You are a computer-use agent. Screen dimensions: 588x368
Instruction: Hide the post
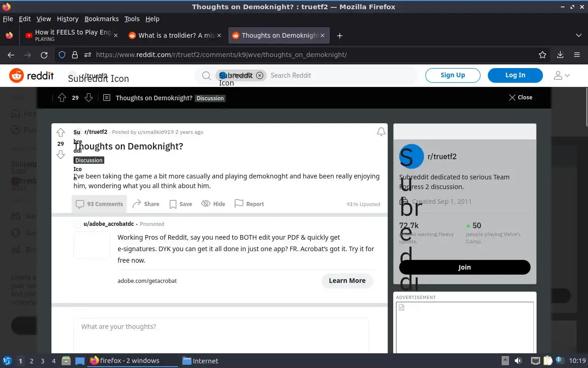(x=213, y=204)
